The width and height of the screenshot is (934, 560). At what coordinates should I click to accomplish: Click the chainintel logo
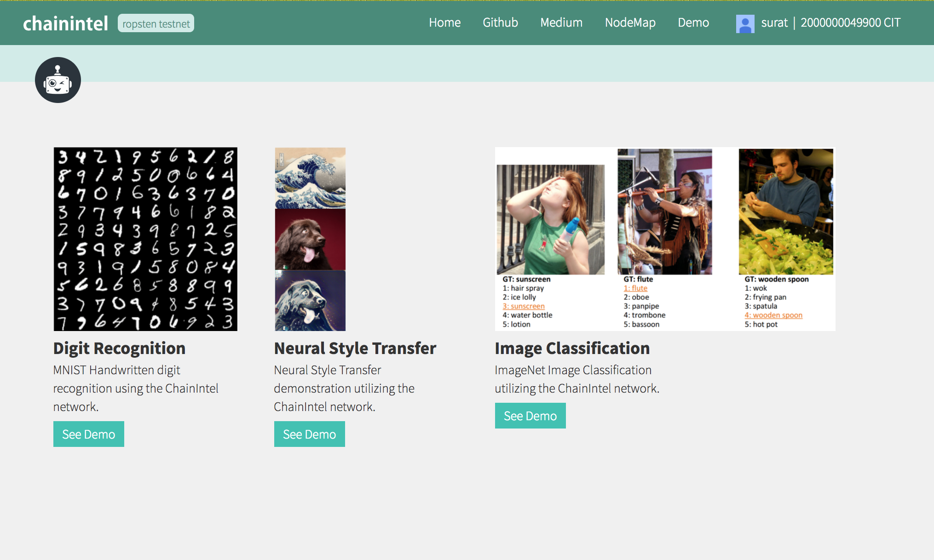(x=65, y=23)
